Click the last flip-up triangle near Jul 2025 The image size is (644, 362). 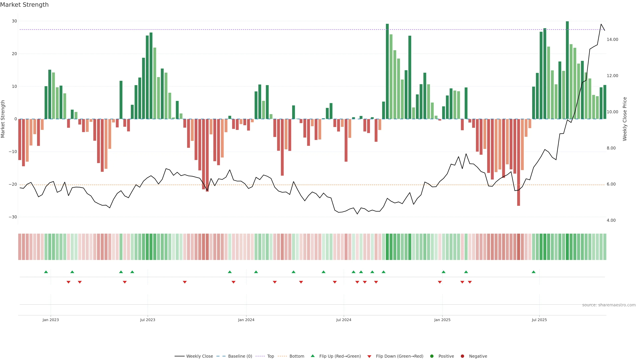pos(533,272)
